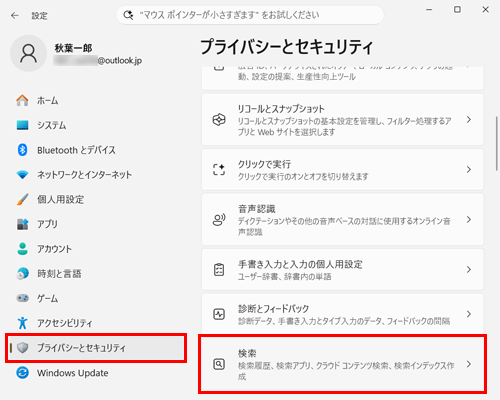This screenshot has width=500, height=400.
Task: Click the 個人用設定 paintbrush icon
Action: coord(22,199)
